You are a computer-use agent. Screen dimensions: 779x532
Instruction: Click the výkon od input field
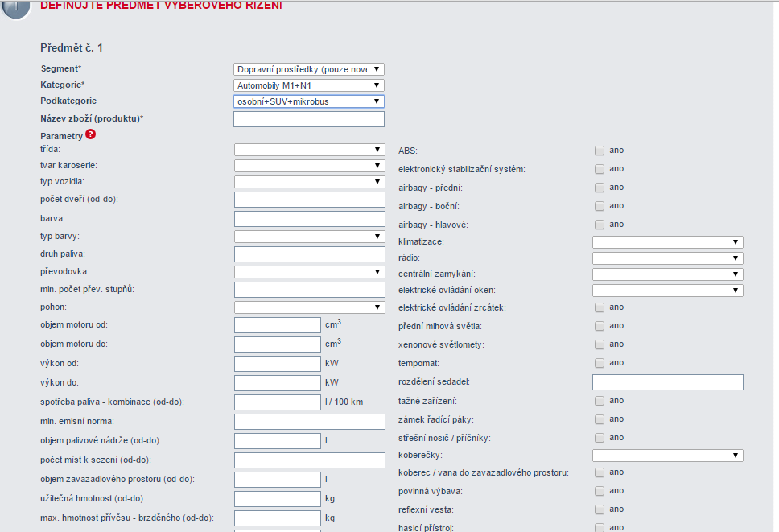coord(277,364)
